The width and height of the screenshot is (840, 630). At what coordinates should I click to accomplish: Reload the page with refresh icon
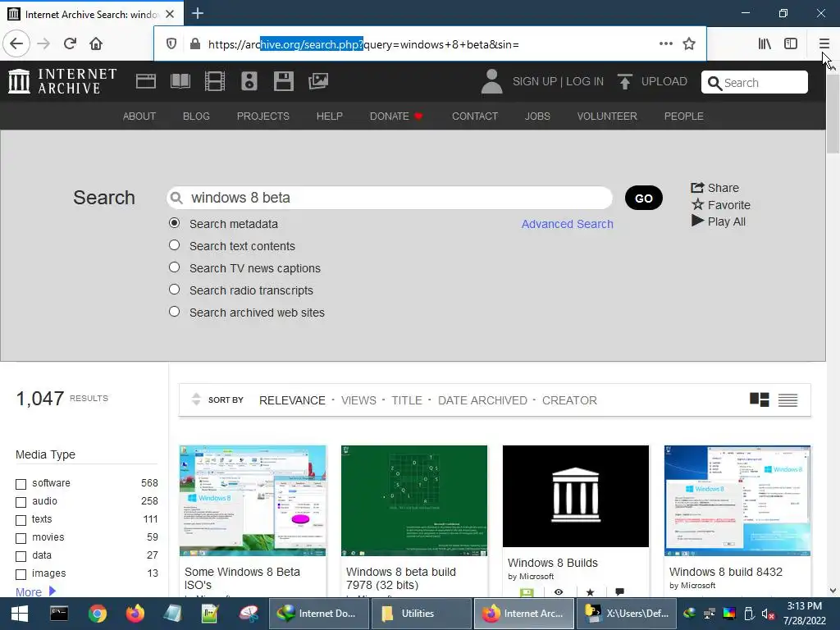click(70, 44)
